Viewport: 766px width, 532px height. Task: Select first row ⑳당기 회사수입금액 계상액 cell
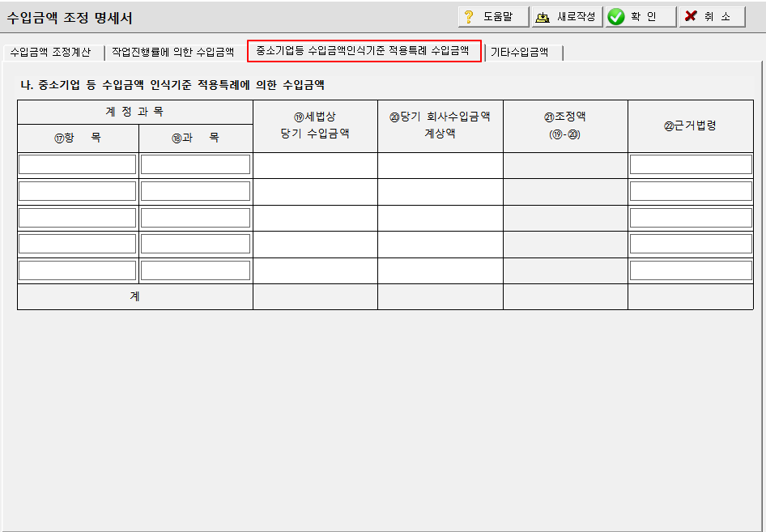[440, 165]
